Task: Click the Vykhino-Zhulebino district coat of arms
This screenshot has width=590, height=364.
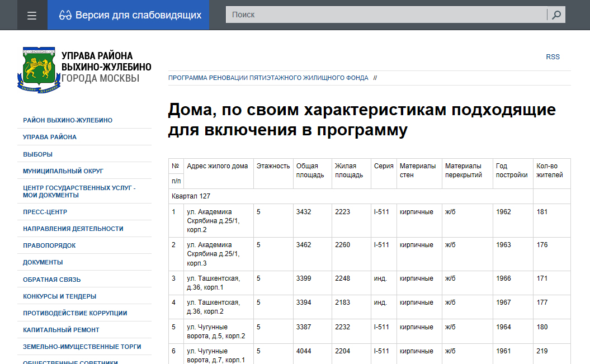Action: tap(39, 70)
